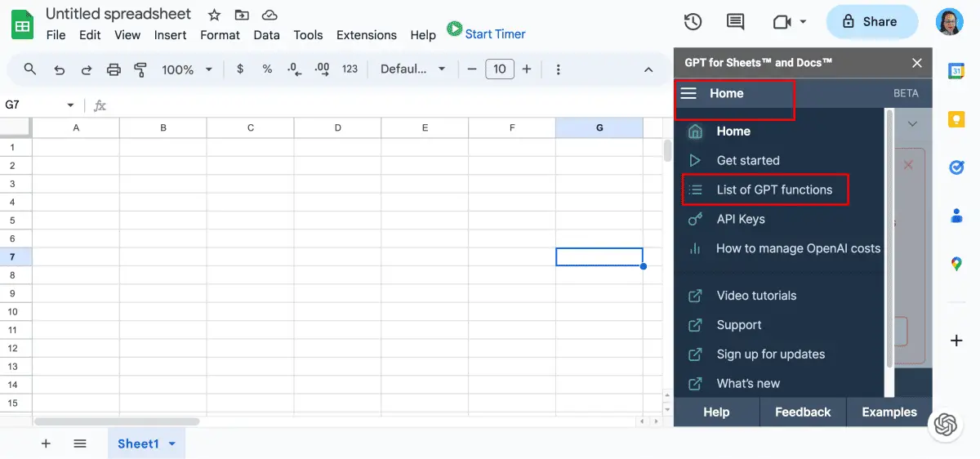Open the Default font dropdown
The width and height of the screenshot is (980, 459).
tap(413, 69)
